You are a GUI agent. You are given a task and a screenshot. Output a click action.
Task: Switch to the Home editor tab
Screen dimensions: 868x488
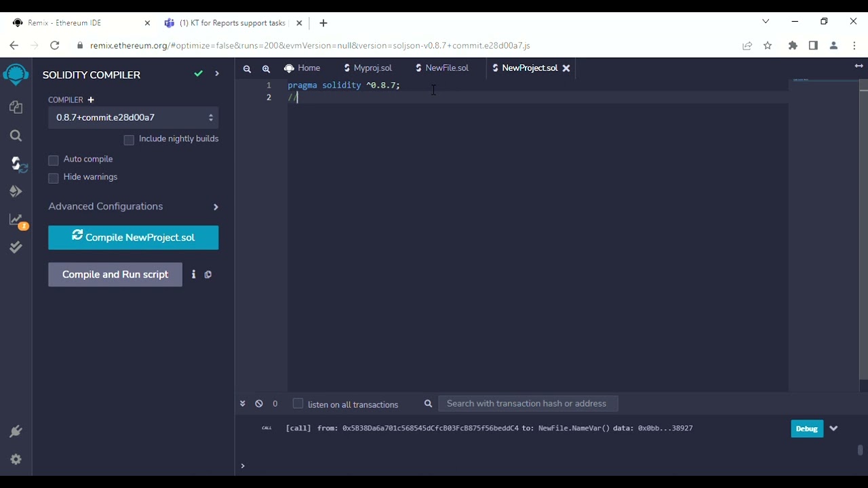(x=302, y=68)
